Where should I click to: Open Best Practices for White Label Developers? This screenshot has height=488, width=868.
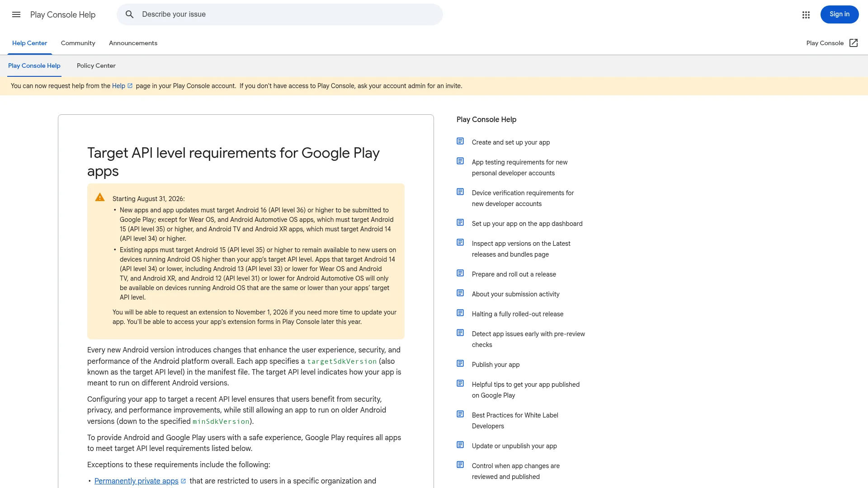pyautogui.click(x=515, y=421)
